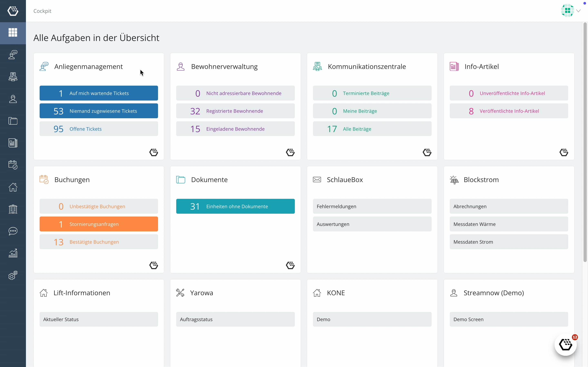
Task: Open the documents folder sidebar icon
Action: tap(13, 121)
